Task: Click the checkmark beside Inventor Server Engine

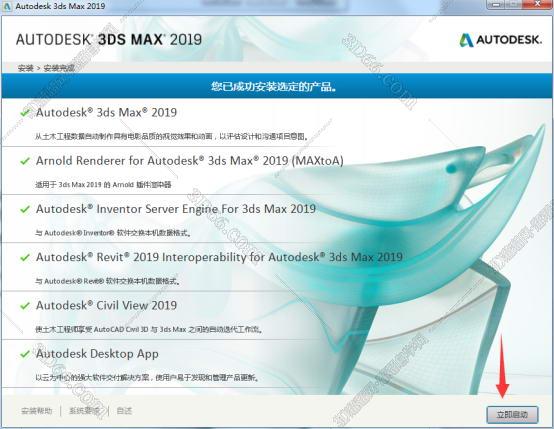Action: (25, 209)
